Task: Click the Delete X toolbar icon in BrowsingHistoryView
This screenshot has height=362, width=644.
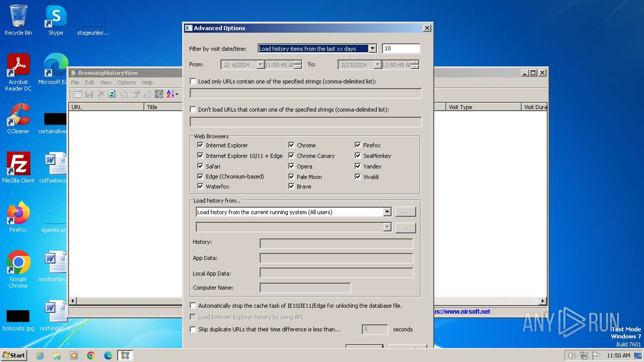Action: (101, 94)
